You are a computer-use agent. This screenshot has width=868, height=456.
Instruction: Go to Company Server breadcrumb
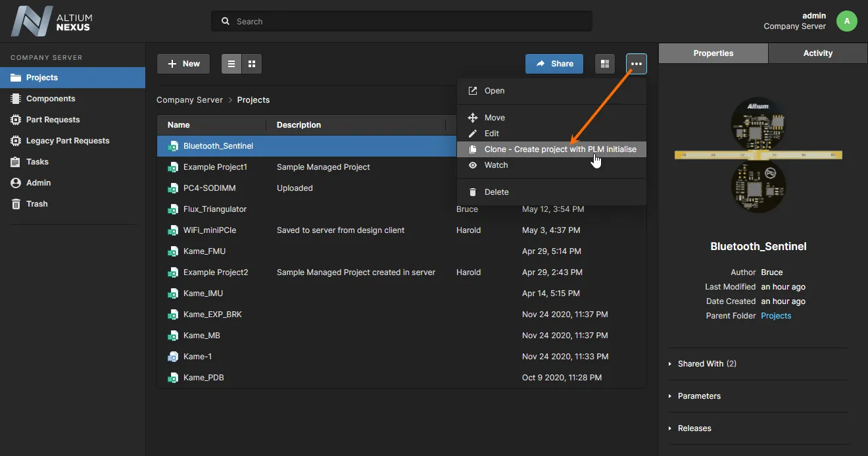tap(190, 100)
